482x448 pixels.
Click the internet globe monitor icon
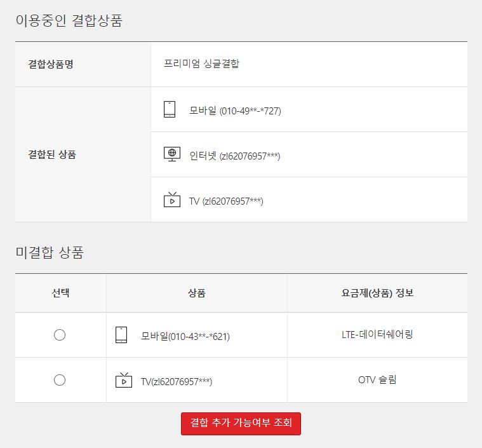pyautogui.click(x=171, y=154)
